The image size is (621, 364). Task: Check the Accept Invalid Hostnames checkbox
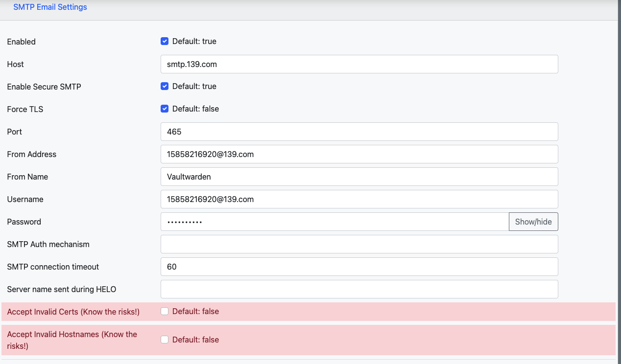[x=165, y=340]
